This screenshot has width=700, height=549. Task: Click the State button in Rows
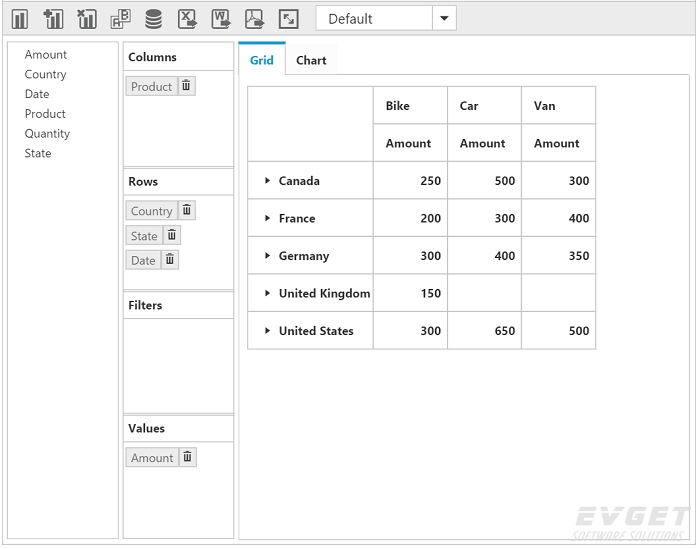coord(144,236)
